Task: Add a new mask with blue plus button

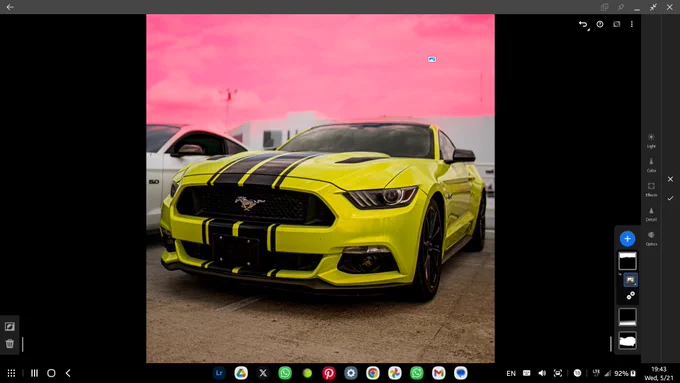Action: click(x=628, y=239)
